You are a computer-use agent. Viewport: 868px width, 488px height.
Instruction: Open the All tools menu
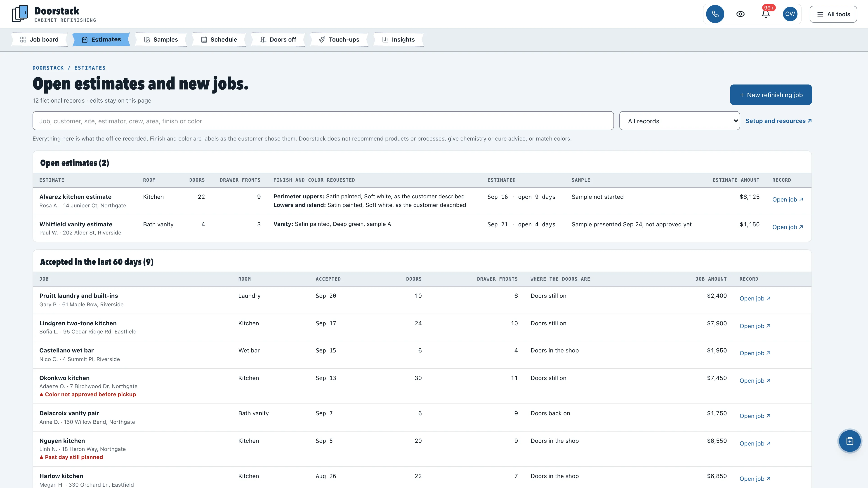[x=833, y=14]
